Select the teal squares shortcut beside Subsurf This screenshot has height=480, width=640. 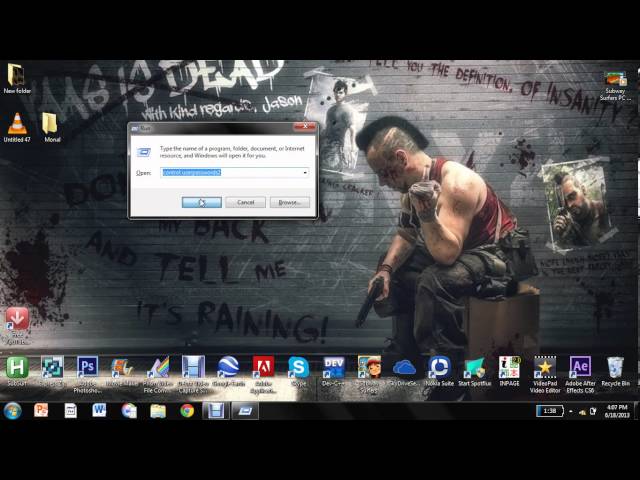[52, 371]
